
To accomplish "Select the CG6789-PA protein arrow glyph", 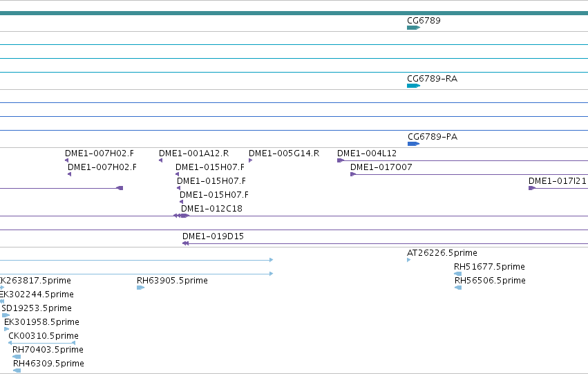I will point(413,144).
